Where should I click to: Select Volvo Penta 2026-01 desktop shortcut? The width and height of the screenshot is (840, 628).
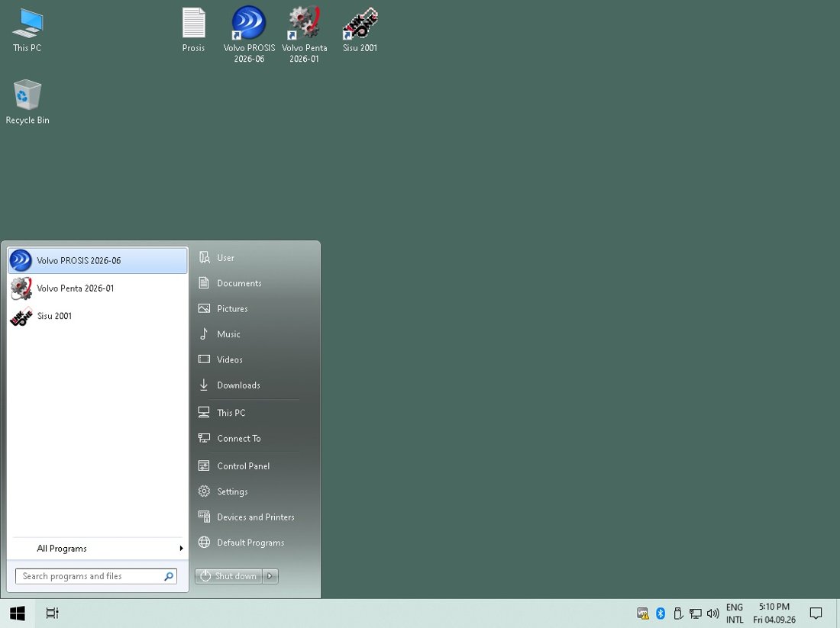tap(304, 34)
